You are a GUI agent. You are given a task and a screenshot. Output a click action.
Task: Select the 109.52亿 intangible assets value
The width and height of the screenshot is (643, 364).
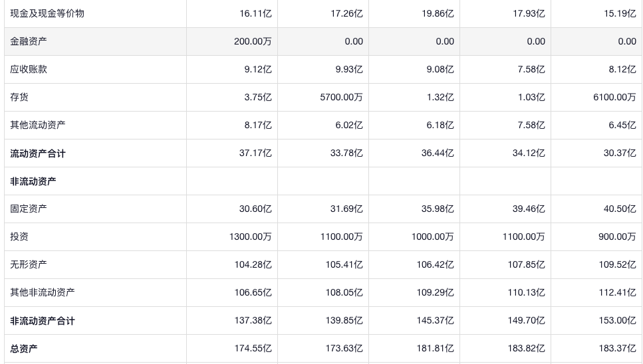[x=616, y=264]
